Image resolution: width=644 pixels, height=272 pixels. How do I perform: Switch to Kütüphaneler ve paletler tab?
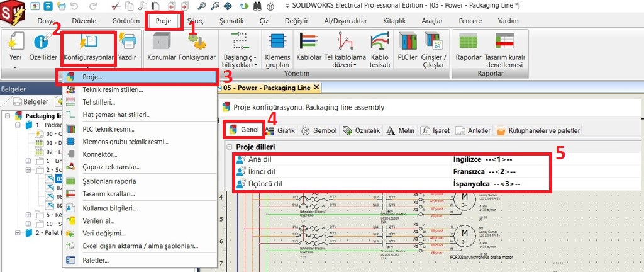[x=538, y=131]
